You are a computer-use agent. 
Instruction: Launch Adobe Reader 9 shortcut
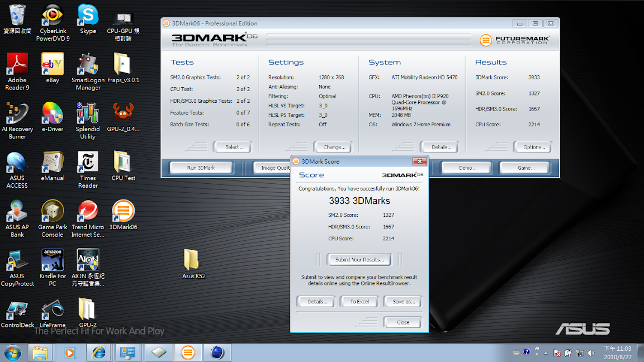tap(17, 72)
